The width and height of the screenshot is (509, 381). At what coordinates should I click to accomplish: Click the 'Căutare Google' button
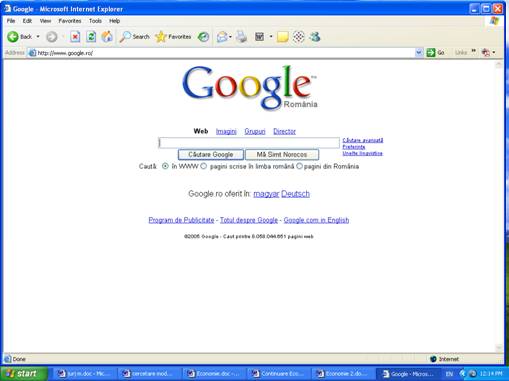tap(211, 155)
